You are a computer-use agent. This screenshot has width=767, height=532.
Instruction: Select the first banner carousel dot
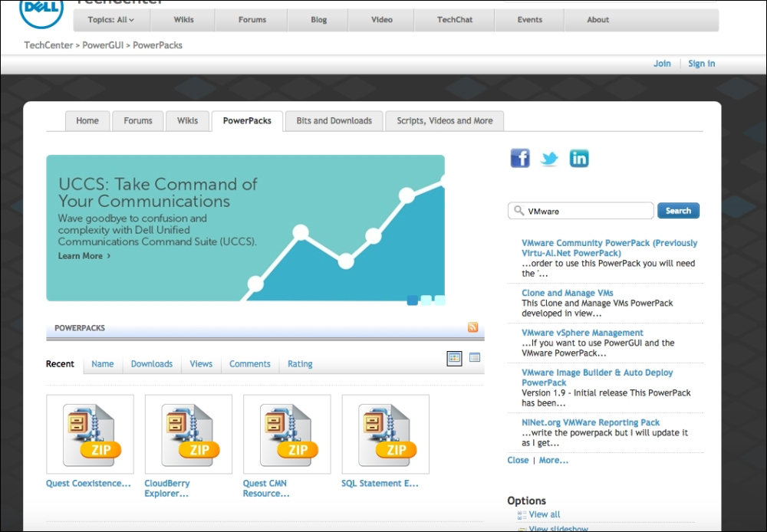pos(412,300)
